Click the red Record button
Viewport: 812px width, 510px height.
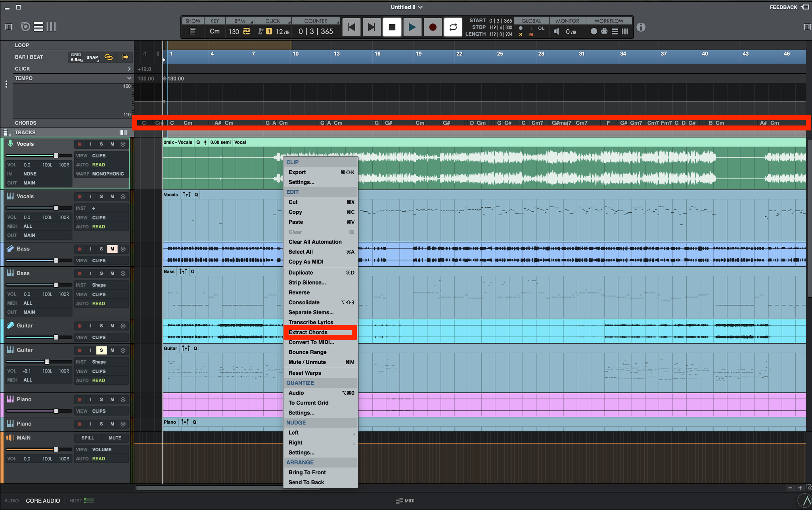433,27
